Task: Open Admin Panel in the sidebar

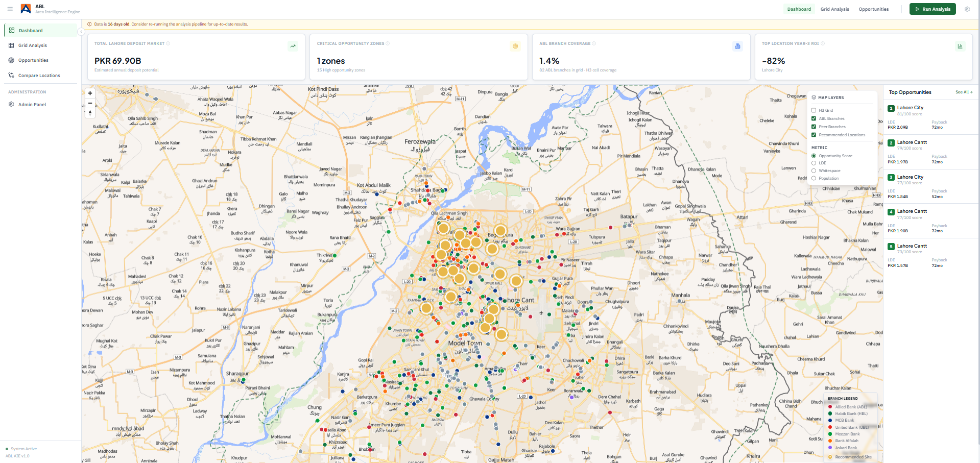Action: [41, 105]
